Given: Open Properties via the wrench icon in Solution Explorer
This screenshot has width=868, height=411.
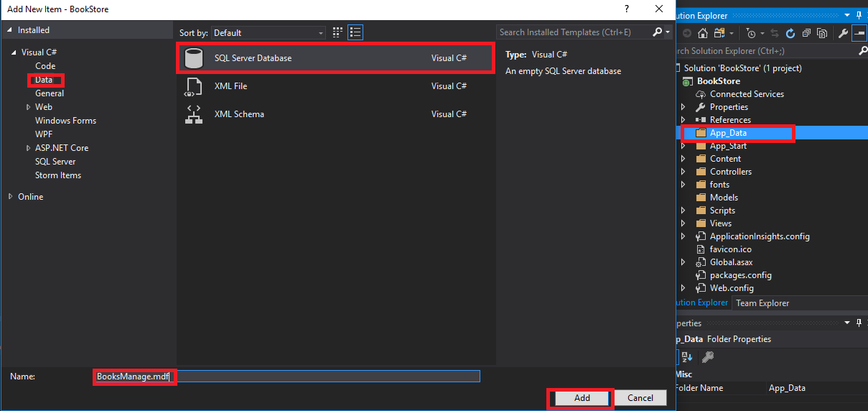Looking at the screenshot, I should pos(843,33).
